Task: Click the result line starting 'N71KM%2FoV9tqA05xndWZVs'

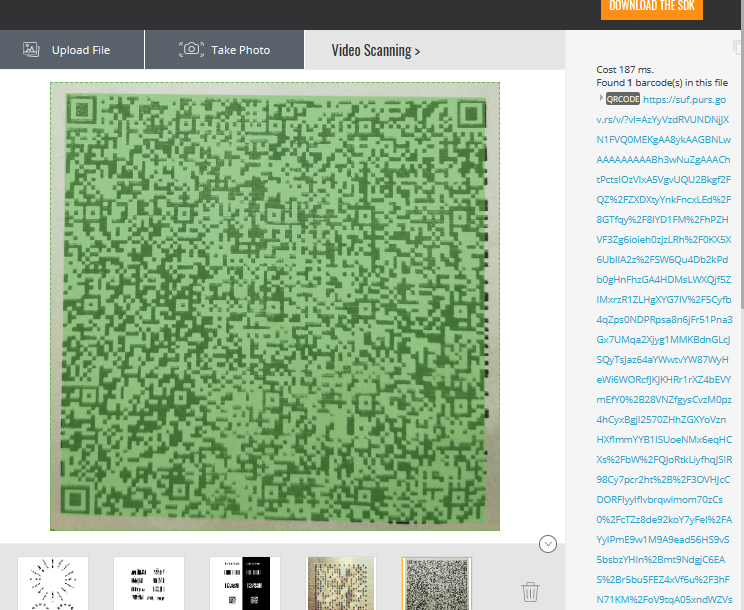Action: (x=664, y=600)
